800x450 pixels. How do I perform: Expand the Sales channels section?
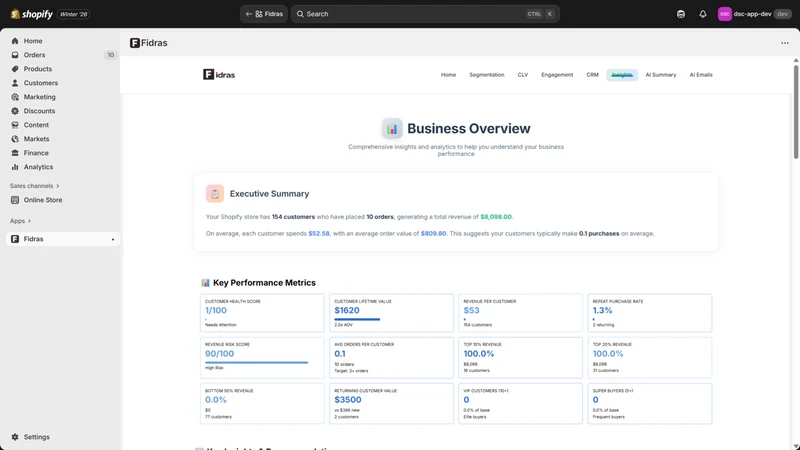tap(35, 186)
